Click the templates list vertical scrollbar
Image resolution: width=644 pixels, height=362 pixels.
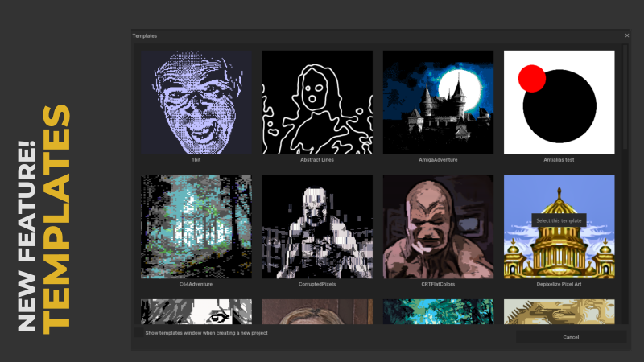pos(625,97)
